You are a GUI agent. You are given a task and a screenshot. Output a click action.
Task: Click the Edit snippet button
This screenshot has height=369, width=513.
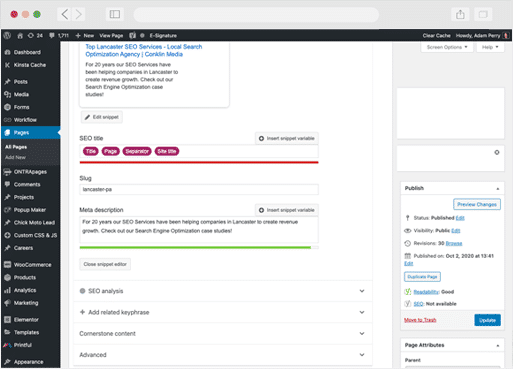coord(102,117)
